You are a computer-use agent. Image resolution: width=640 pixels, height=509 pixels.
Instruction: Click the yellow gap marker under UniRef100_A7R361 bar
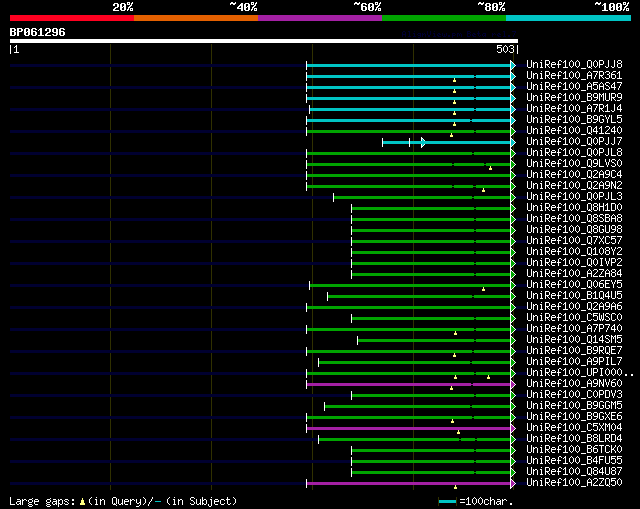(454, 80)
